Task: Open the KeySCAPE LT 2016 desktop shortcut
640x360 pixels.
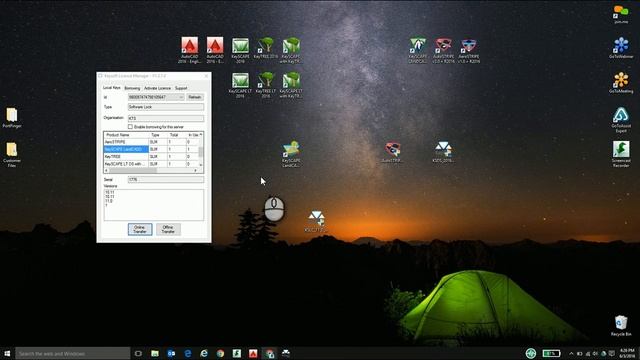Action: [240, 85]
